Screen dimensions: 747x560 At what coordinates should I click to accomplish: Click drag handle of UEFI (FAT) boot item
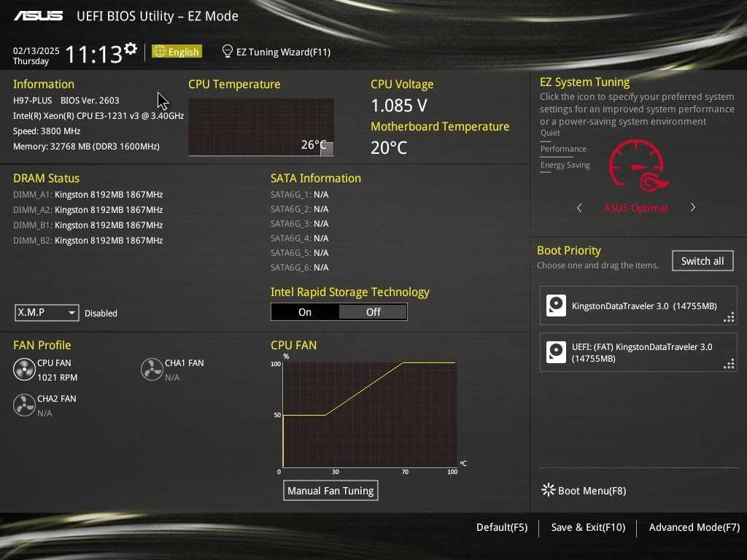pyautogui.click(x=729, y=365)
